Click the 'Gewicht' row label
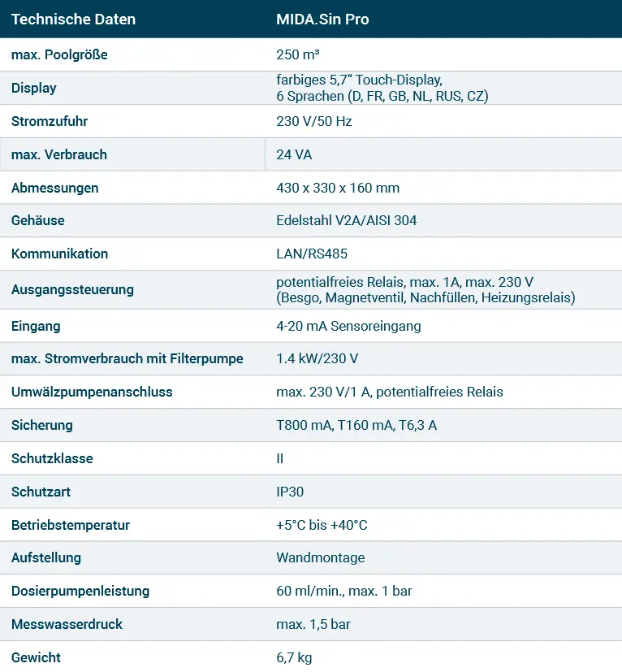The image size is (622, 672). click(36, 657)
